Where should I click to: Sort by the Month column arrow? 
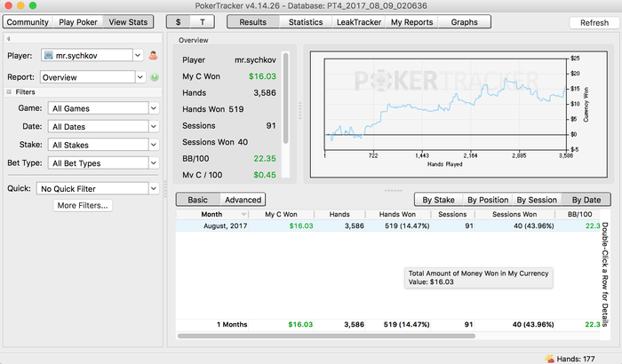point(243,214)
